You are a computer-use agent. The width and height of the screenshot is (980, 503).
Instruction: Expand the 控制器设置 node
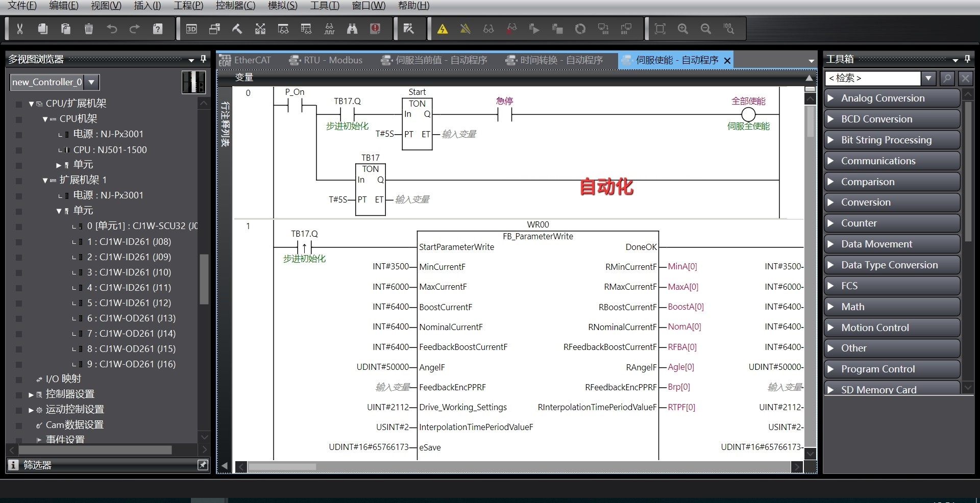(31, 394)
